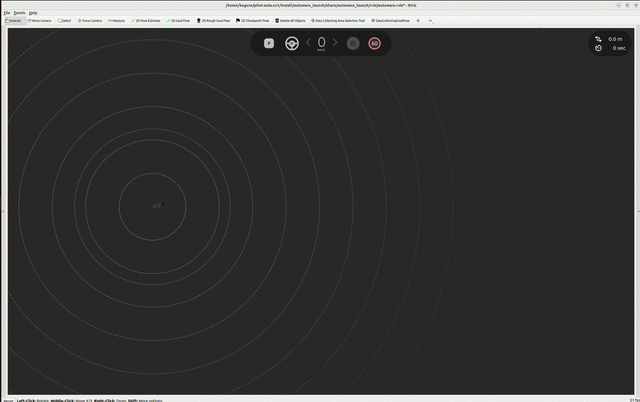Click the Delete All Objects tool
Viewport: 640px width, 402px height.
290,20
